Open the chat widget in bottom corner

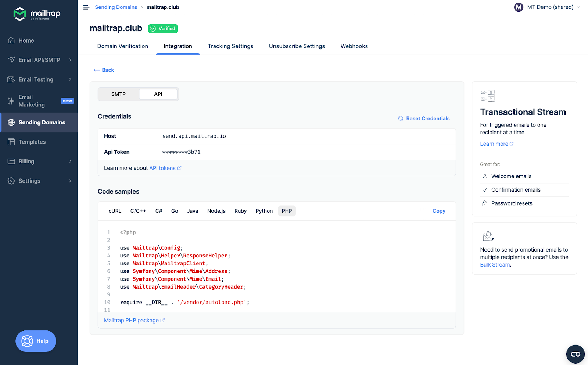pyautogui.click(x=575, y=354)
